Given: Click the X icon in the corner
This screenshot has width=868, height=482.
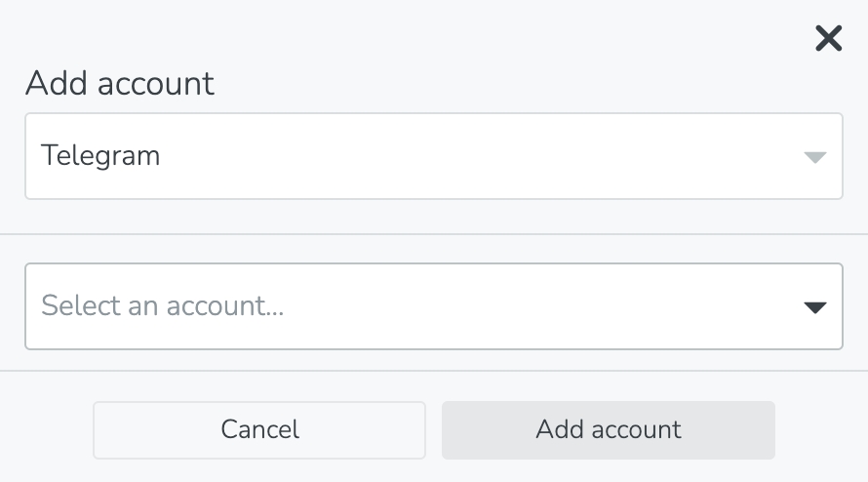Looking at the screenshot, I should [828, 39].
